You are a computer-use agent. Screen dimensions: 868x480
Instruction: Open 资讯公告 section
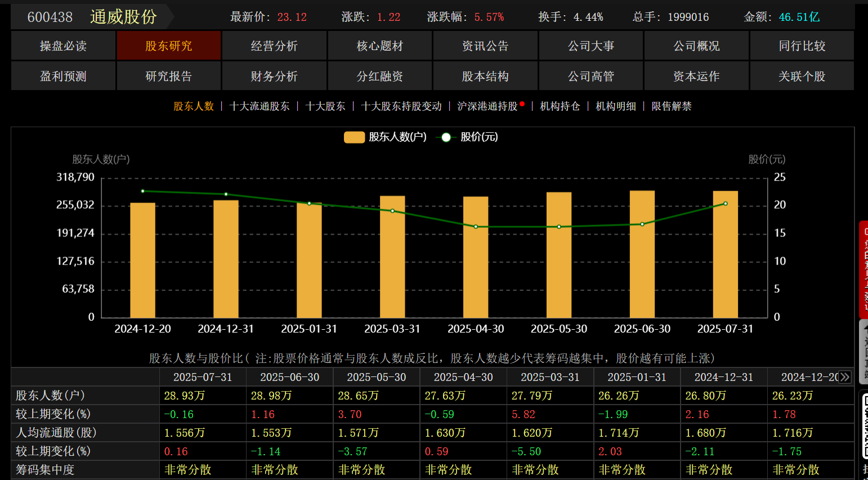(x=485, y=46)
